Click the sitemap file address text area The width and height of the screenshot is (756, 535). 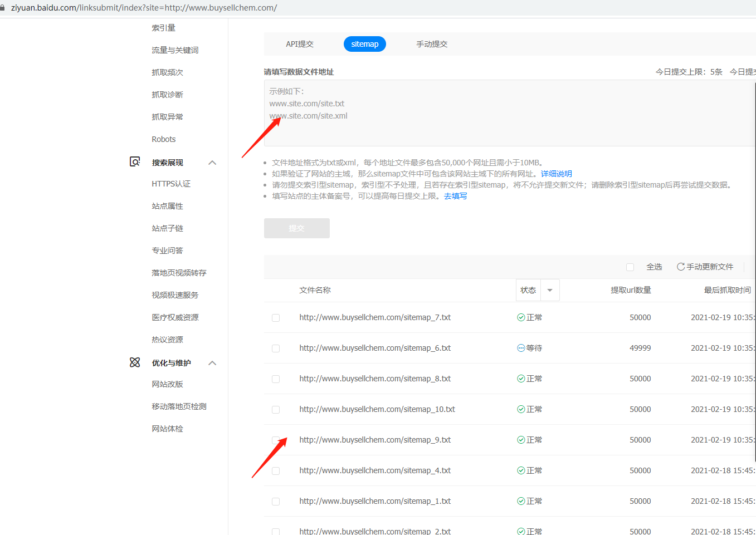tap(510, 113)
